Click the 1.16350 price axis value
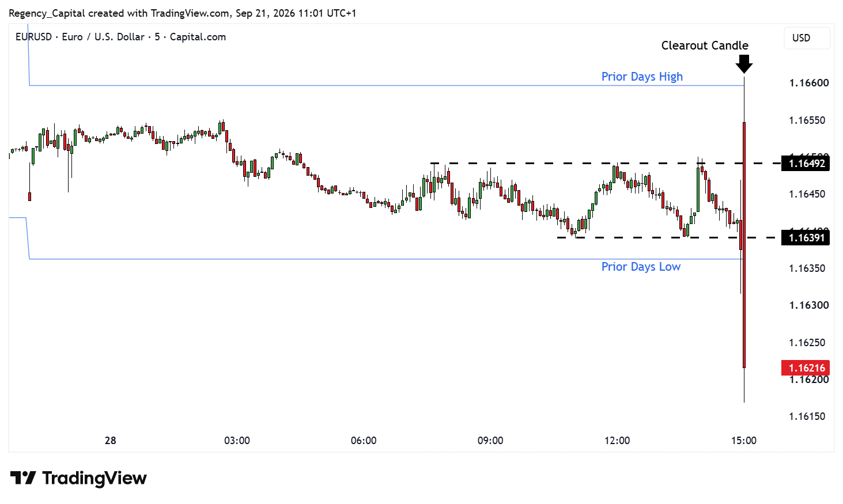 pyautogui.click(x=807, y=268)
